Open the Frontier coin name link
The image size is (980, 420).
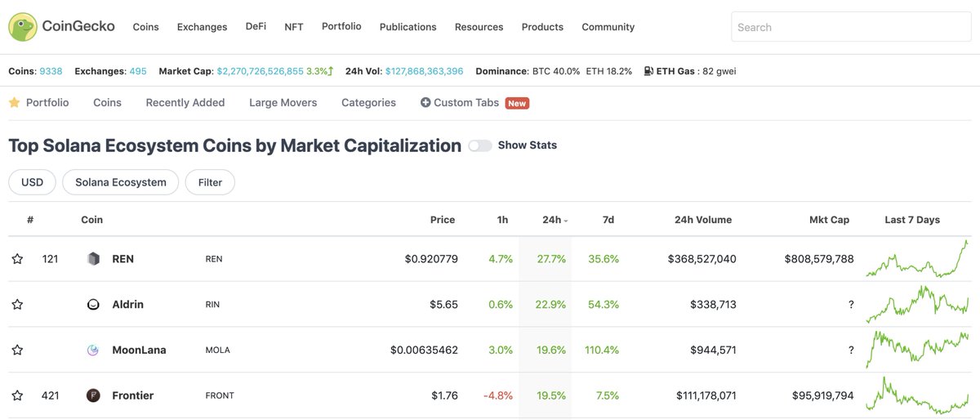pos(133,395)
